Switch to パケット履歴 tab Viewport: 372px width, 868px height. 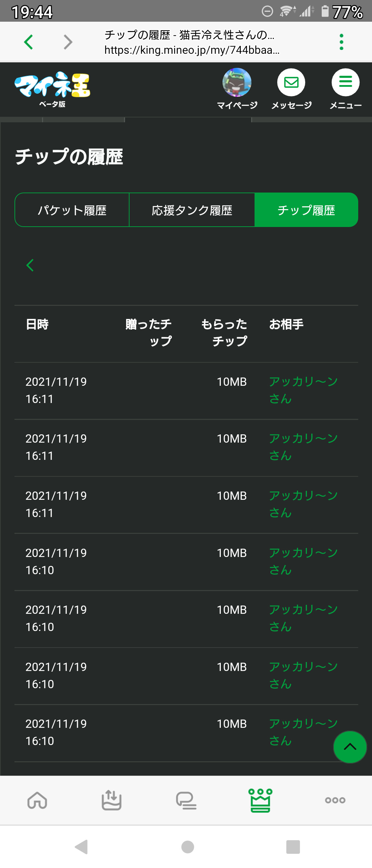click(x=72, y=210)
